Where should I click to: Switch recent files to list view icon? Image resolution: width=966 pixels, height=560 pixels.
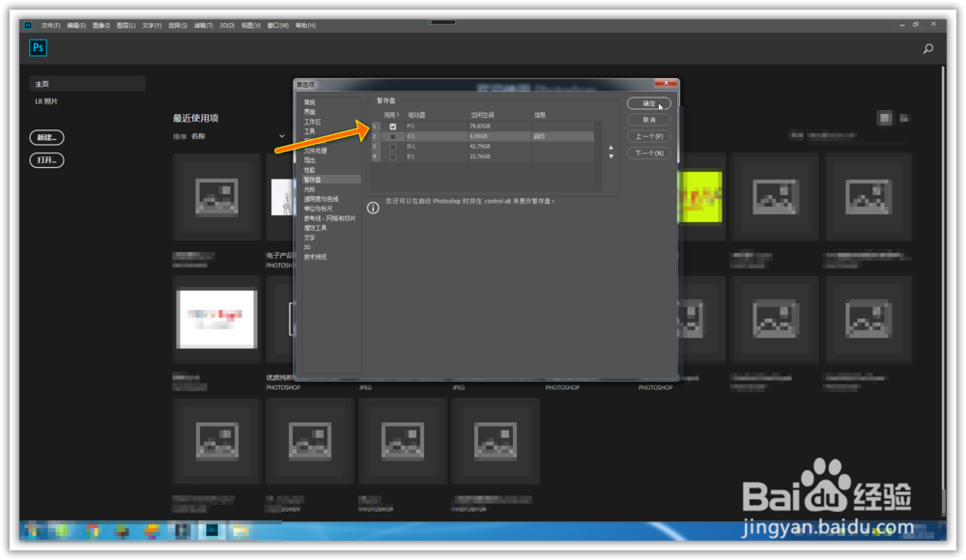[x=904, y=118]
